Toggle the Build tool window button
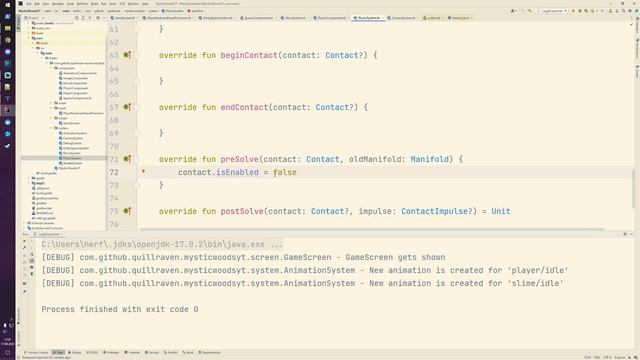Image resolution: width=640 pixels, height=360 pixels. (188, 352)
